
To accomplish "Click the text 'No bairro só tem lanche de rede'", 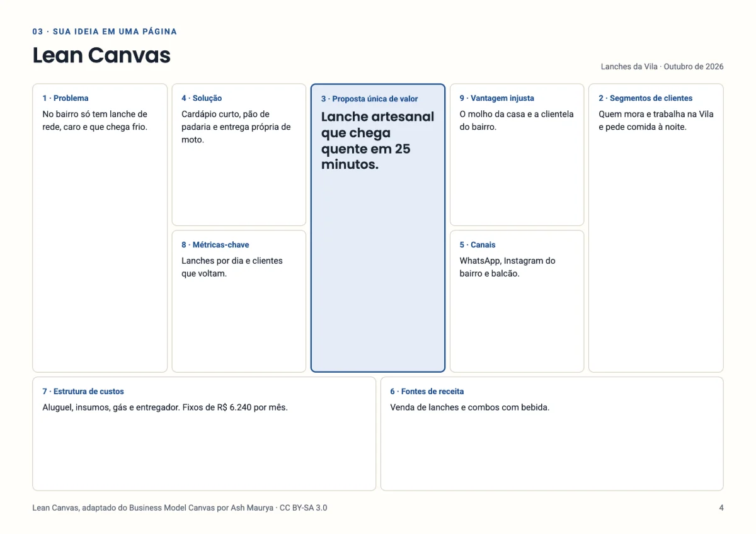I will click(x=94, y=121).
